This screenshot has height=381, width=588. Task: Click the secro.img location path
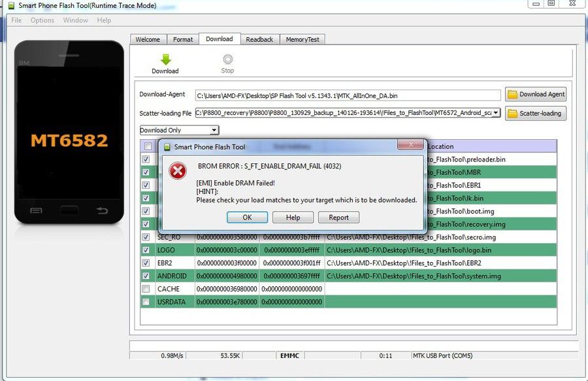(411, 237)
